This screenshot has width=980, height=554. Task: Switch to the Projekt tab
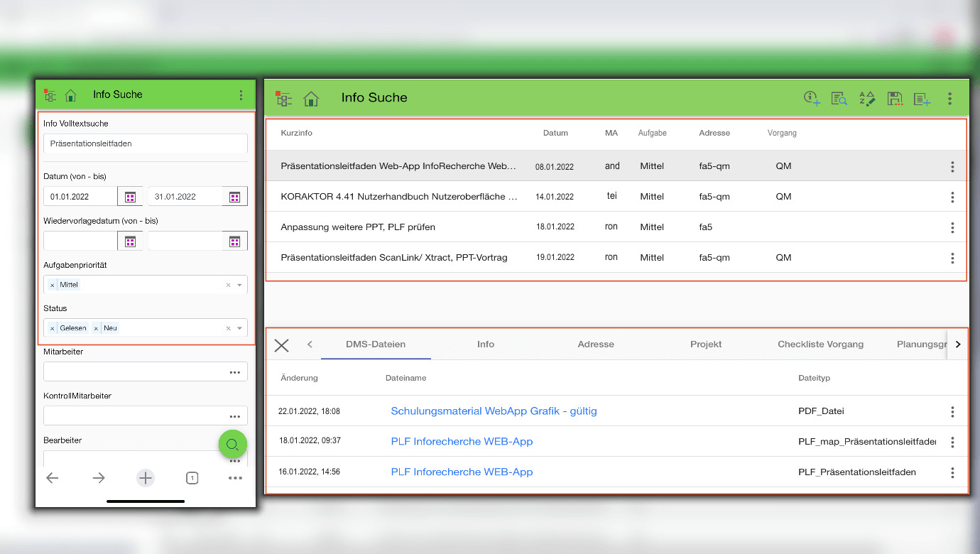click(706, 344)
